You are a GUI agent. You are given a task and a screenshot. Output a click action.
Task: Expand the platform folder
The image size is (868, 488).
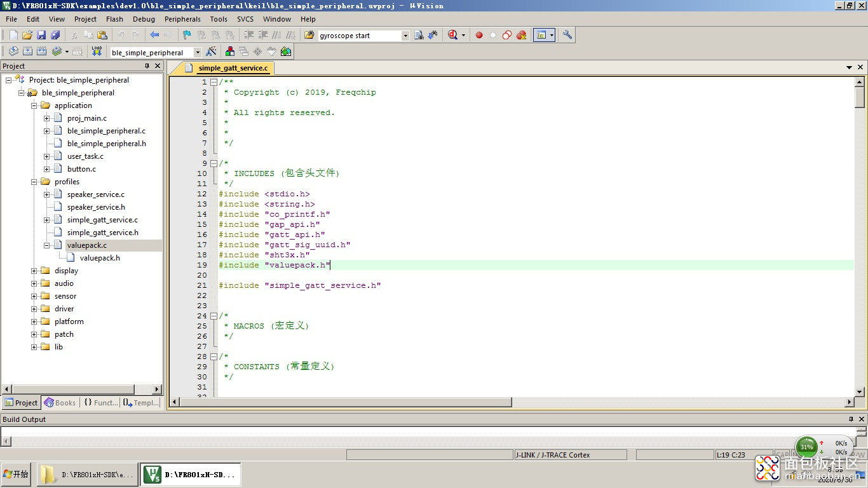pyautogui.click(x=34, y=322)
